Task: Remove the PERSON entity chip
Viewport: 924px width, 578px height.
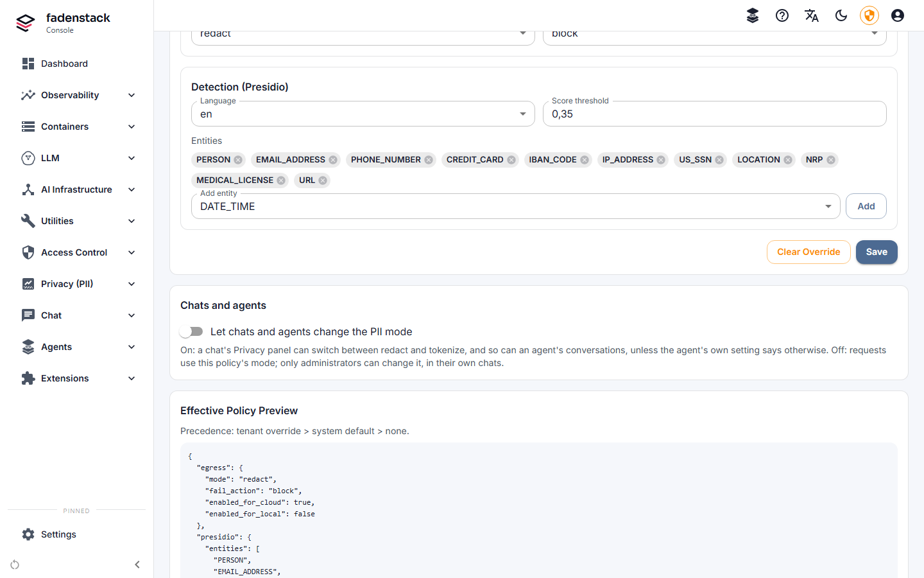Action: (x=238, y=160)
